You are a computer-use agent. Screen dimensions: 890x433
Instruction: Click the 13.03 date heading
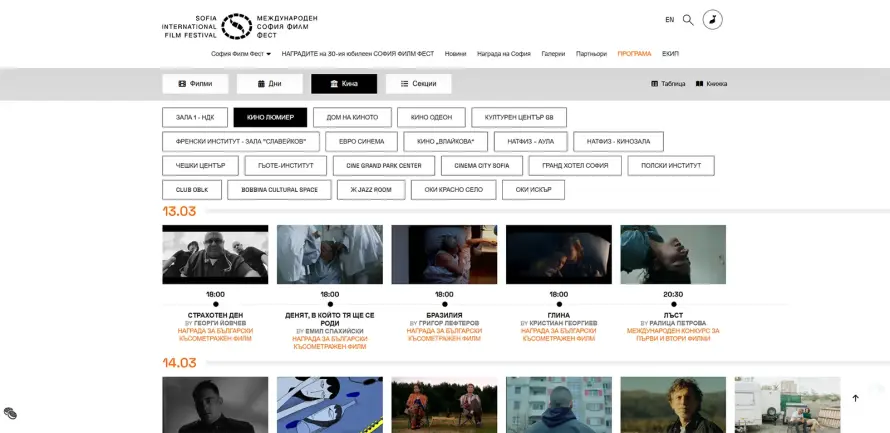coord(179,211)
